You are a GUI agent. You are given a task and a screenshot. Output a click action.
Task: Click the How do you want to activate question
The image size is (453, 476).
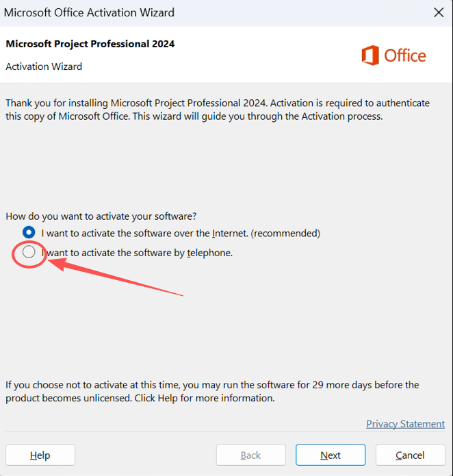(101, 216)
